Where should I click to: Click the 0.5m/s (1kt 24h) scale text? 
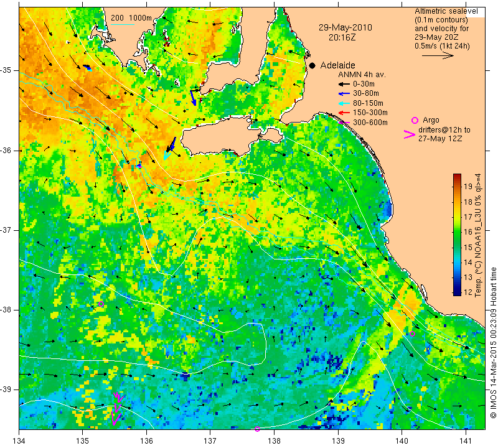point(442,45)
